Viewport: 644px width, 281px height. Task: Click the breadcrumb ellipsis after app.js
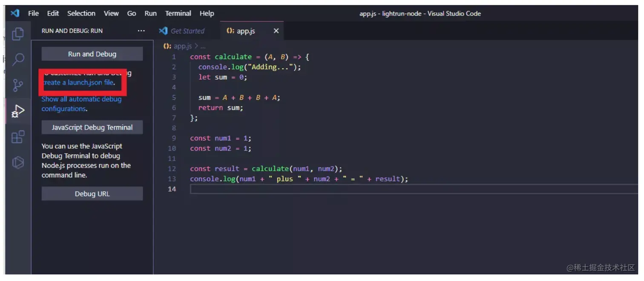pyautogui.click(x=203, y=46)
